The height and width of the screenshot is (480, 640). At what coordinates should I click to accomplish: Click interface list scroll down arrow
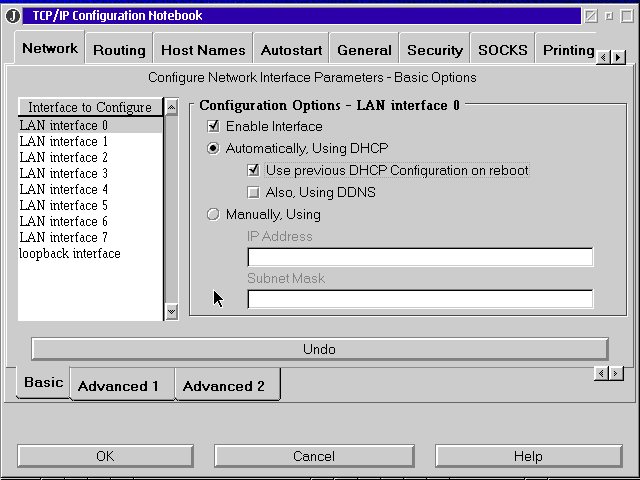click(x=171, y=312)
